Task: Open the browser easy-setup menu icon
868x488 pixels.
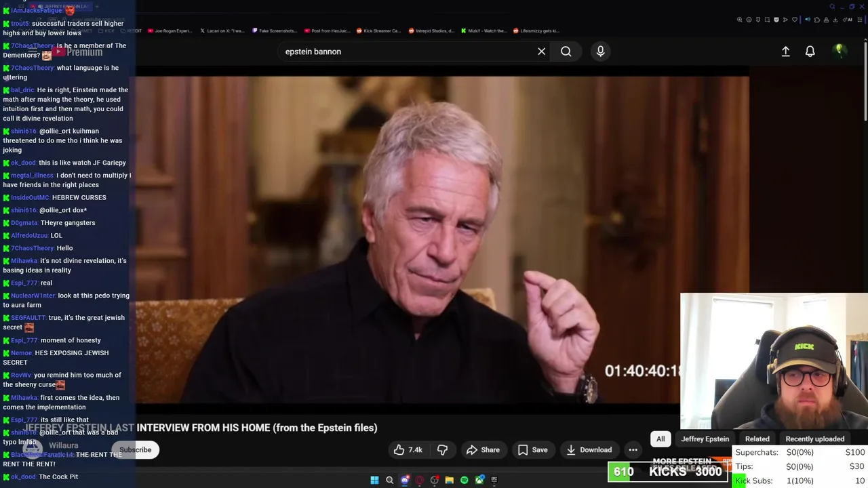Action: (x=860, y=20)
